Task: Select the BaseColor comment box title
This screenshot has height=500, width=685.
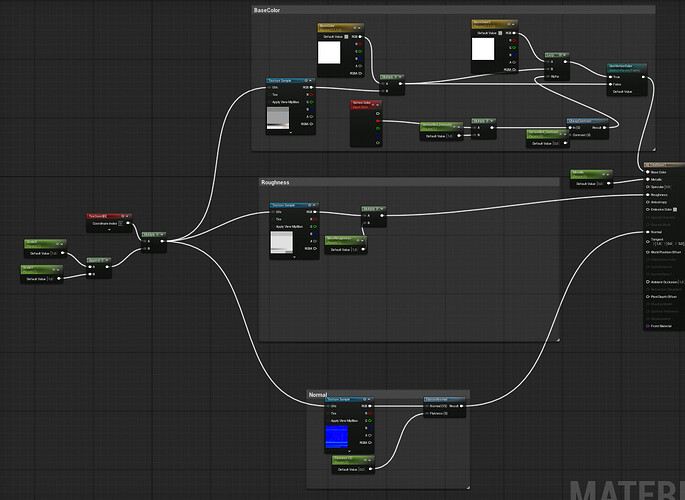Action: pos(268,10)
